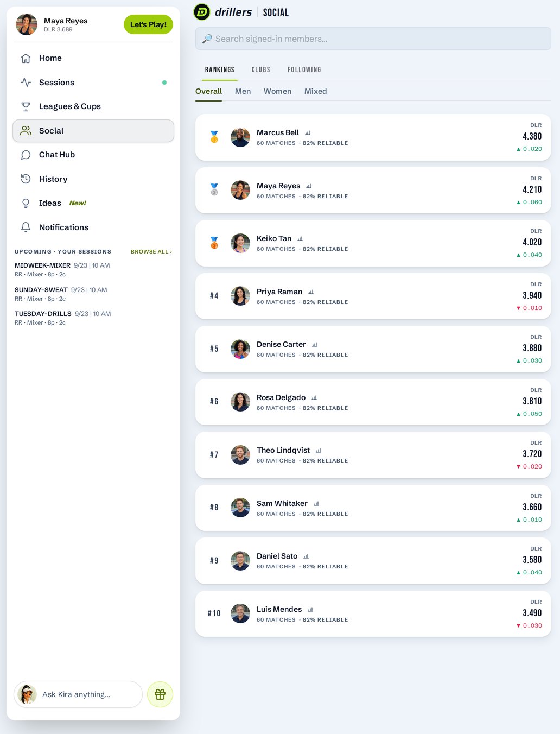
Task: Open the gift rewards icon
Action: click(x=160, y=694)
